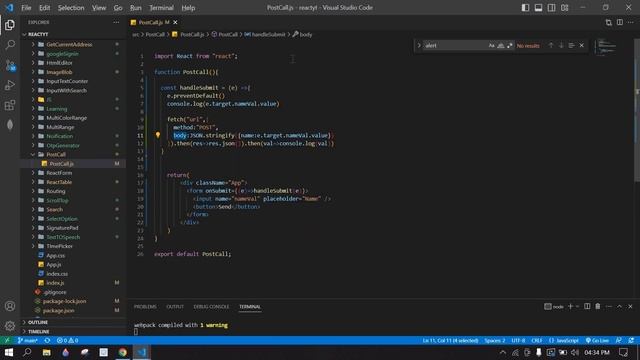Click the master branch in status bar
Screen dimensions: 640x360
28,340
